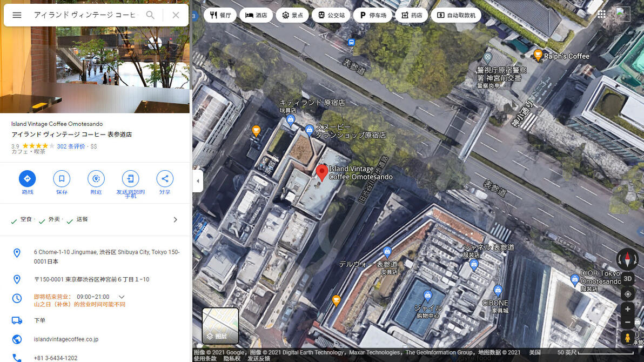The image size is (644, 362).
Task: Share this place with 分享 button
Action: [x=165, y=183]
